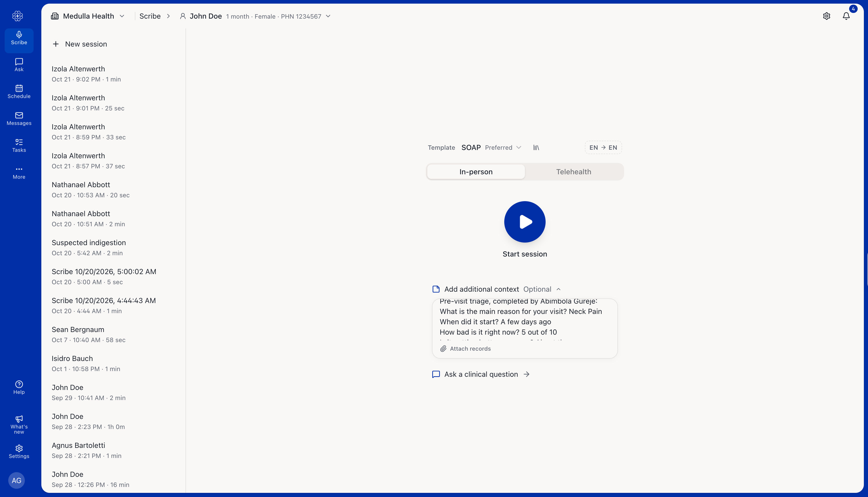The height and width of the screenshot is (497, 868).
Task: Expand the John Doe patient details dropdown
Action: pyautogui.click(x=255, y=16)
